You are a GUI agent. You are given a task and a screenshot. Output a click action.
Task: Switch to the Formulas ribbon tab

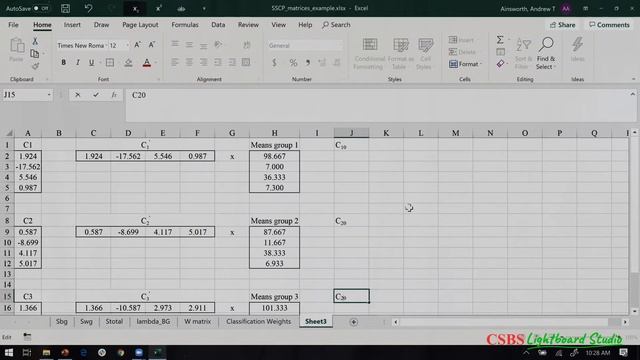[185, 25]
